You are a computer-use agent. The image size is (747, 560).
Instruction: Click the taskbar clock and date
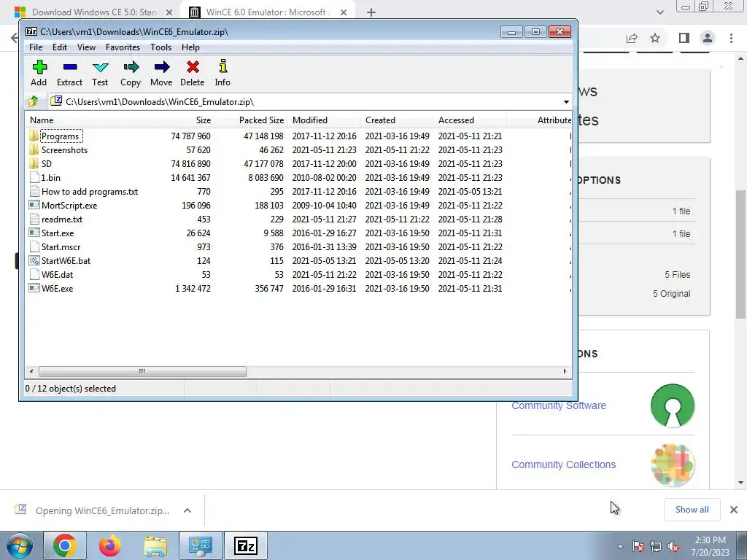[x=710, y=546]
